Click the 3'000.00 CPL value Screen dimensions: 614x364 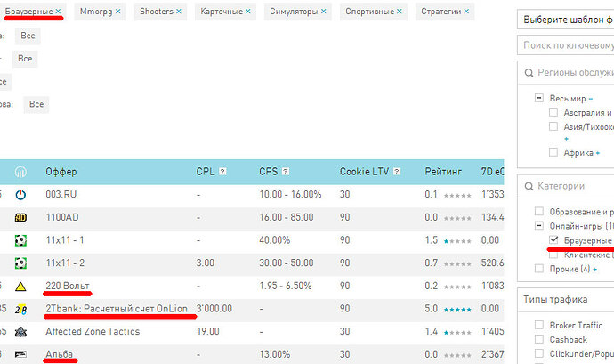(x=214, y=309)
